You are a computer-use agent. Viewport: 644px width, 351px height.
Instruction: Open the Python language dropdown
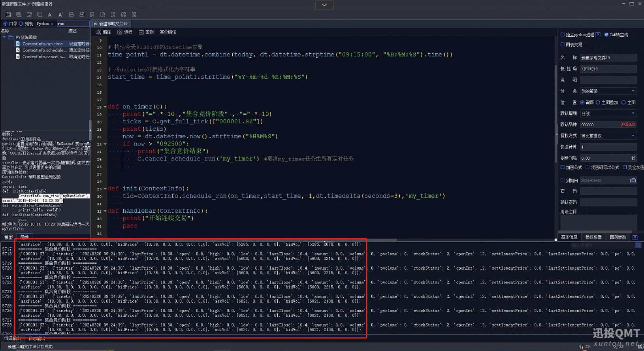pyautogui.click(x=45, y=24)
